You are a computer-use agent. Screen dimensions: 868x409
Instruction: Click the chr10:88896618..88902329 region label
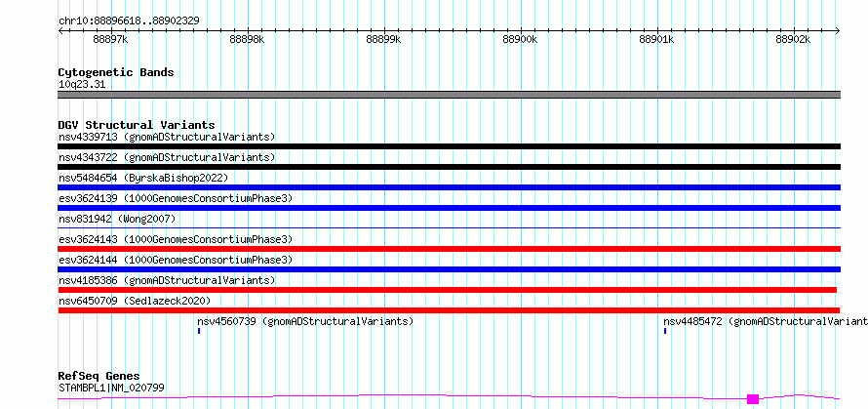[129, 20]
